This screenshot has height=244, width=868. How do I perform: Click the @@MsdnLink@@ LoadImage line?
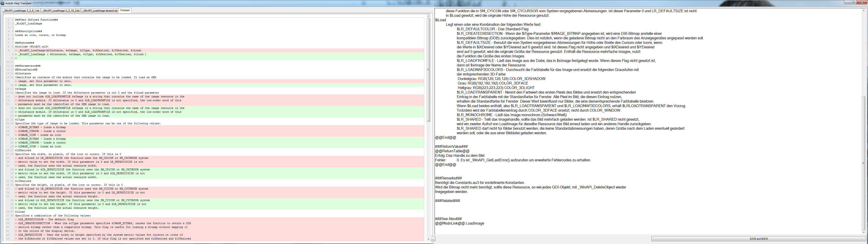click(460, 223)
